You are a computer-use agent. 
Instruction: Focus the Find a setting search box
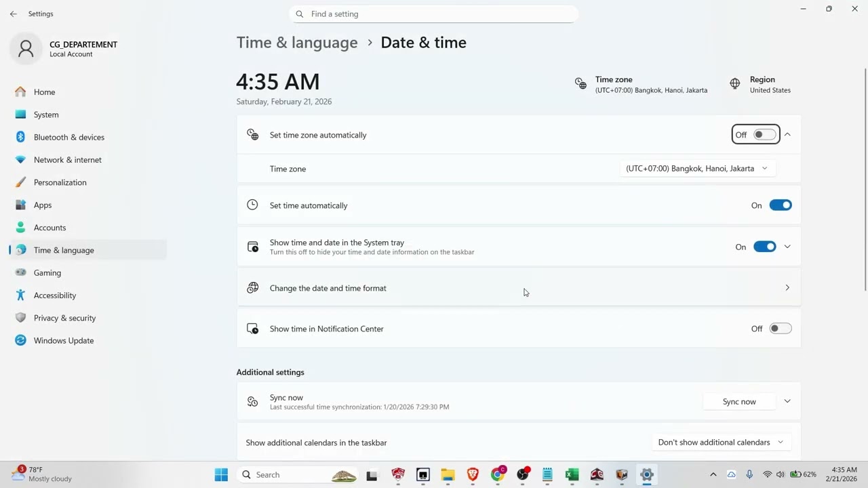(433, 14)
